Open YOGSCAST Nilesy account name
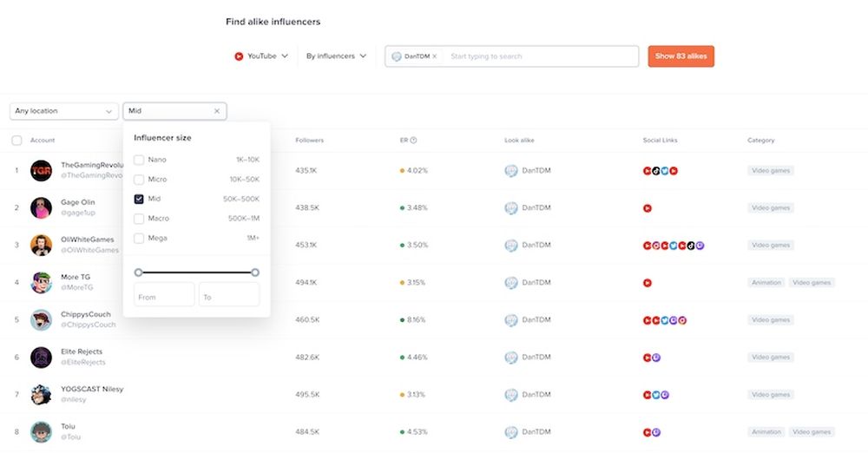Viewport: 868px width, 453px height. click(x=92, y=389)
